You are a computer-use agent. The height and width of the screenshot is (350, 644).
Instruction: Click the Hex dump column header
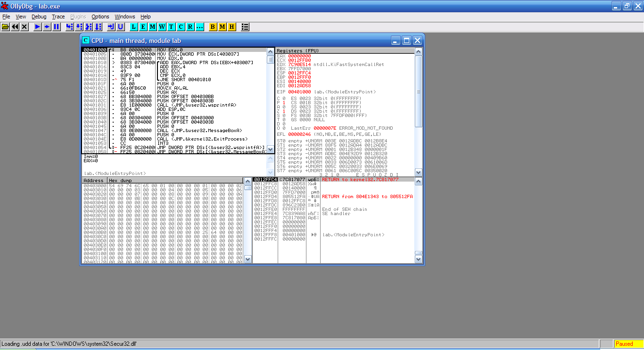(174, 180)
